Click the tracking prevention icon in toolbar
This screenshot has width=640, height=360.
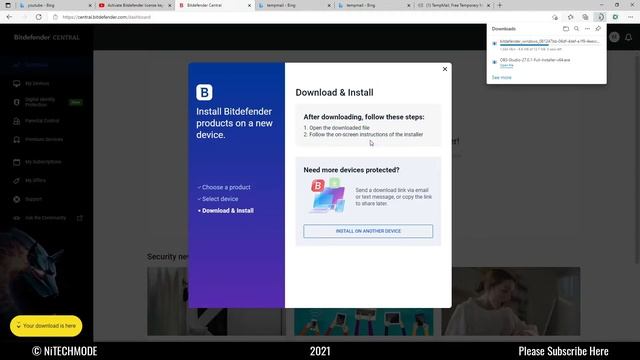[555, 17]
